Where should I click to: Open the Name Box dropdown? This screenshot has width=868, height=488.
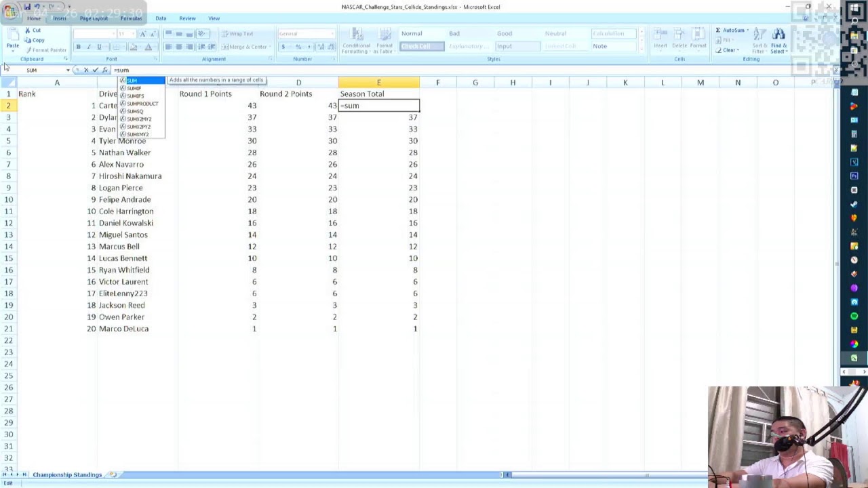(x=68, y=70)
